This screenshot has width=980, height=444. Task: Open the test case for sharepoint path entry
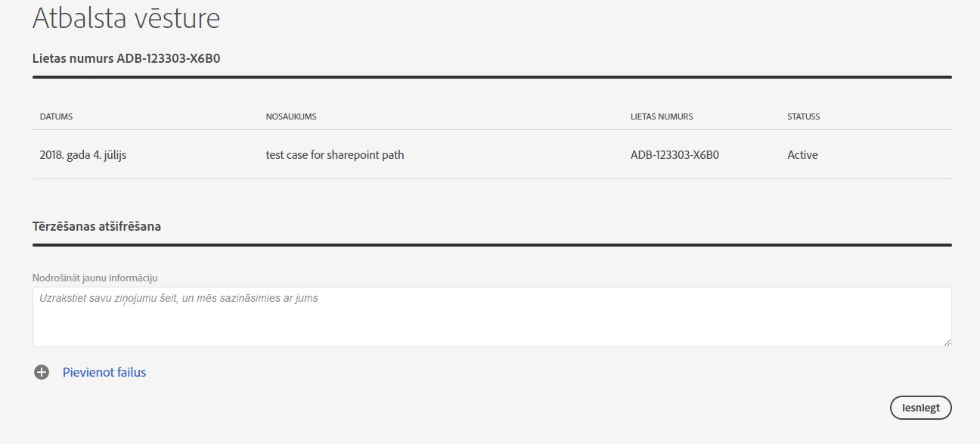(x=335, y=155)
